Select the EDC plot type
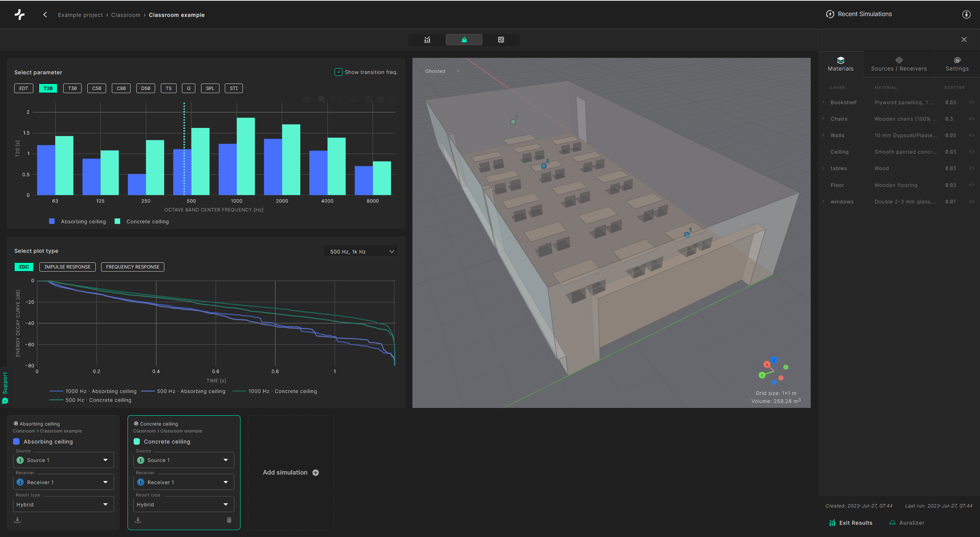 pos(24,267)
